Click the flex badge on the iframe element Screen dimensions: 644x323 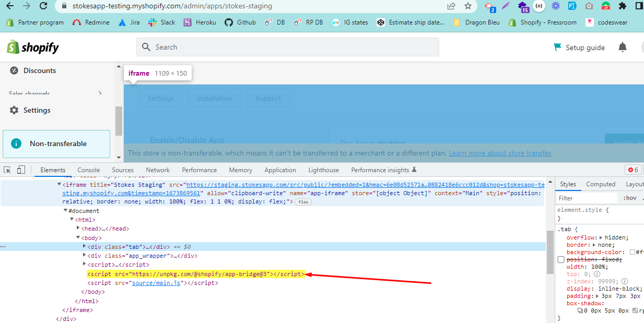pos(303,202)
